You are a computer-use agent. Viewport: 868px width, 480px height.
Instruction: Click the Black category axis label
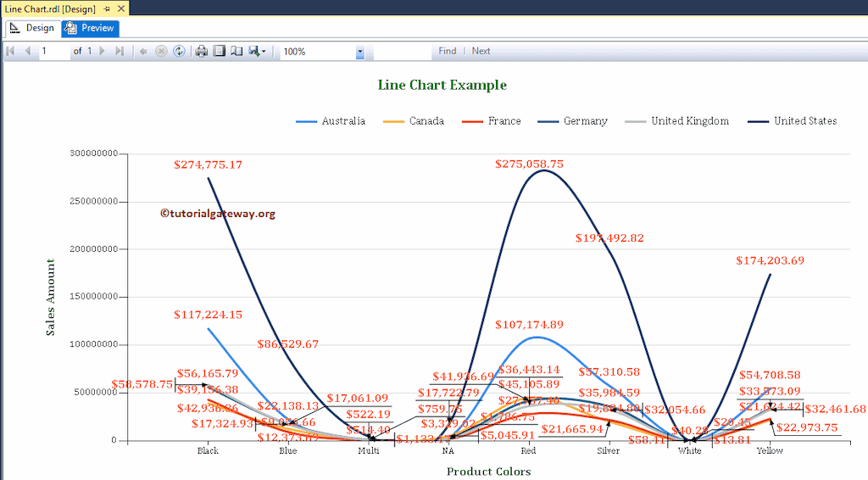click(209, 450)
